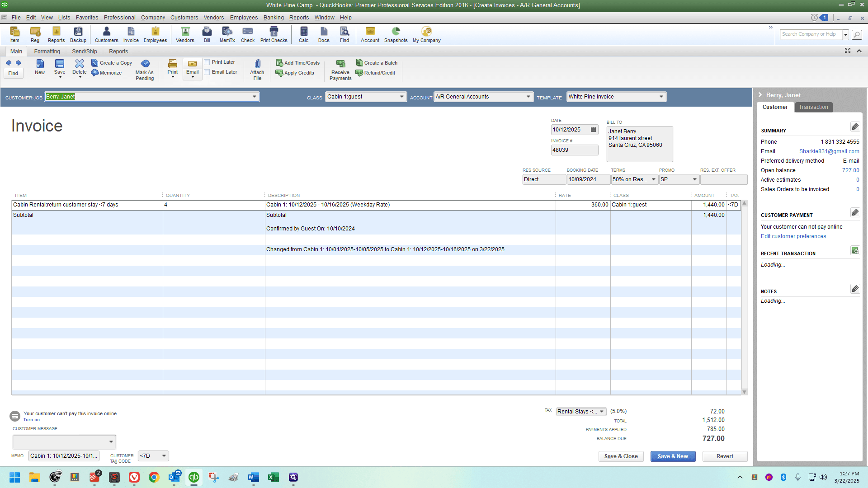This screenshot has width=868, height=488.
Task: Expand the Customer Tax Code dropdown
Action: [164, 456]
